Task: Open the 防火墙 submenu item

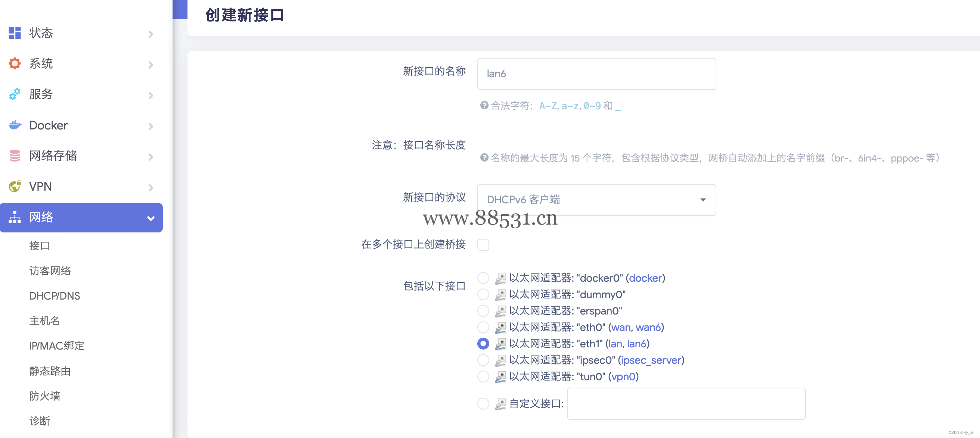Action: pos(45,396)
